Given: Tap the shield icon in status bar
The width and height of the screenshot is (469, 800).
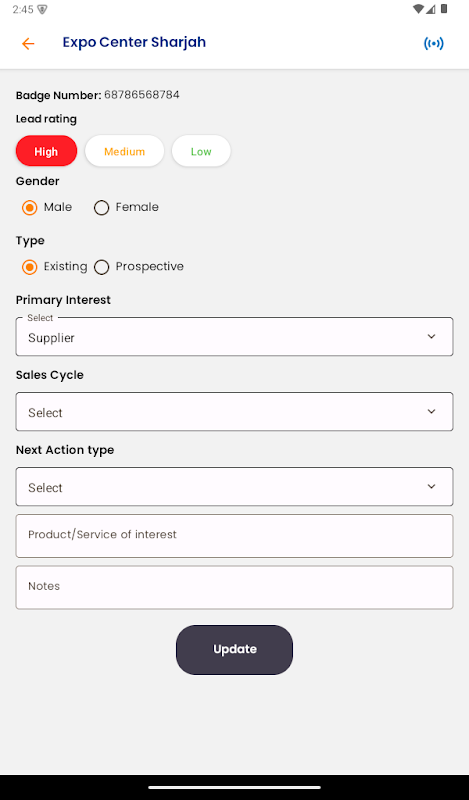Looking at the screenshot, I should click(x=42, y=10).
